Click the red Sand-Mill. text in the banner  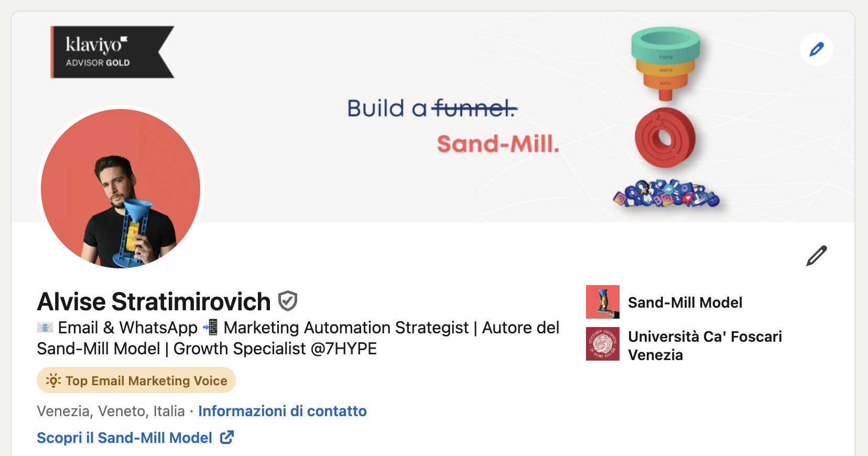click(x=498, y=144)
